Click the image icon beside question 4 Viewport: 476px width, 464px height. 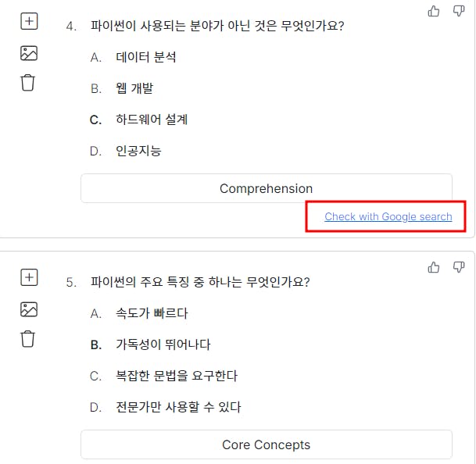pos(28,53)
